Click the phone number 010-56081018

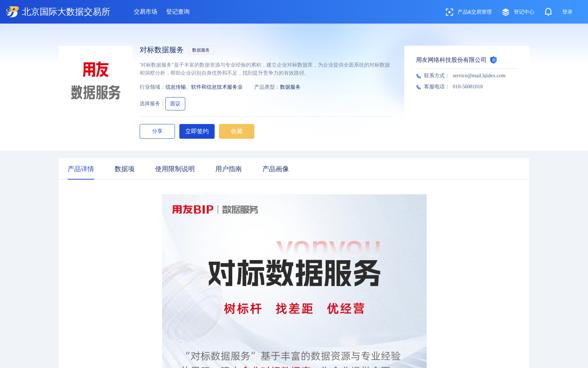468,87
